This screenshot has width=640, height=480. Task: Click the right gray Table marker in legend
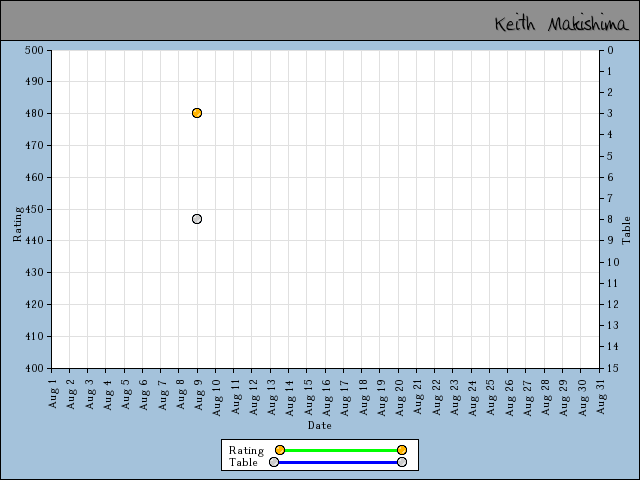click(x=402, y=462)
